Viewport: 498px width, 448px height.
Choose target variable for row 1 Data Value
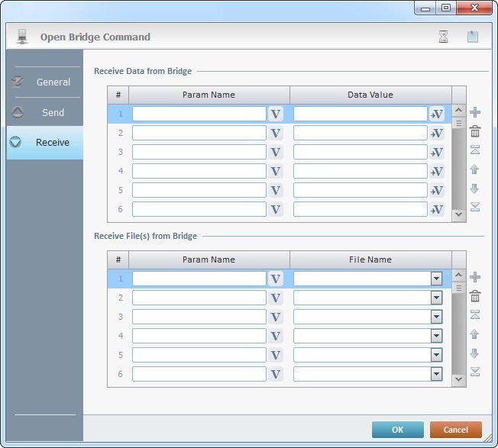click(x=437, y=114)
